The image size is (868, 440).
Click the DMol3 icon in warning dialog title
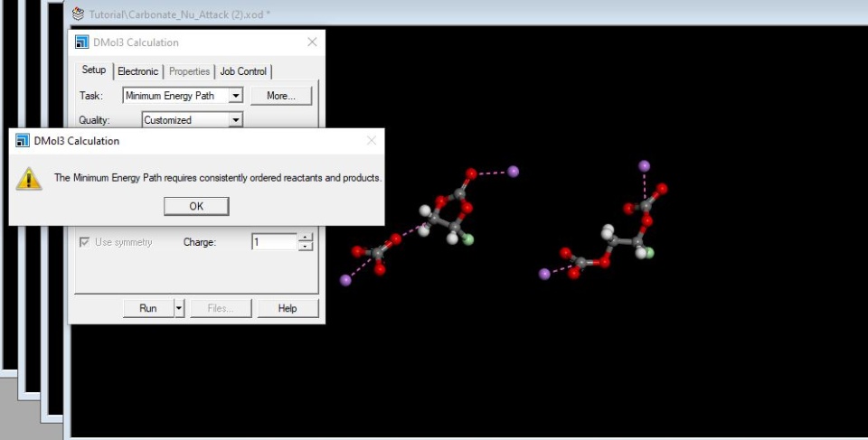coord(22,141)
